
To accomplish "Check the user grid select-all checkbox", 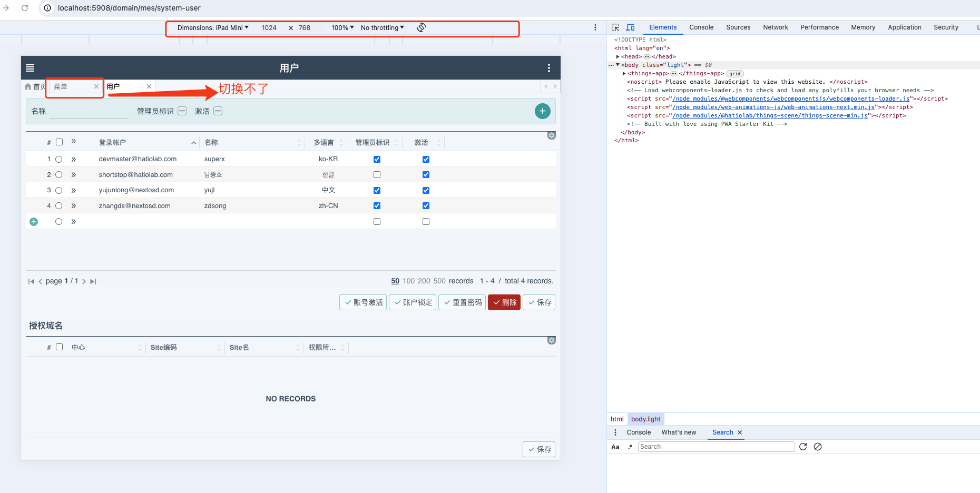I will click(x=60, y=142).
